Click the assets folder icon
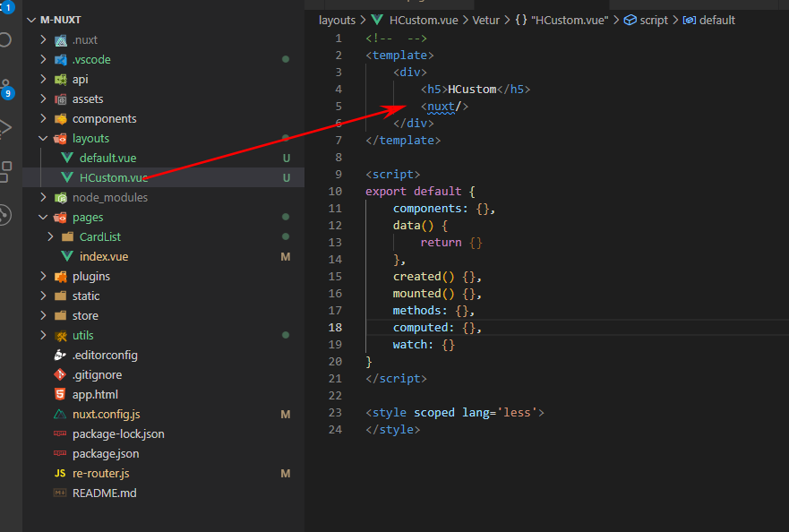The height and width of the screenshot is (532, 789). tap(60, 99)
